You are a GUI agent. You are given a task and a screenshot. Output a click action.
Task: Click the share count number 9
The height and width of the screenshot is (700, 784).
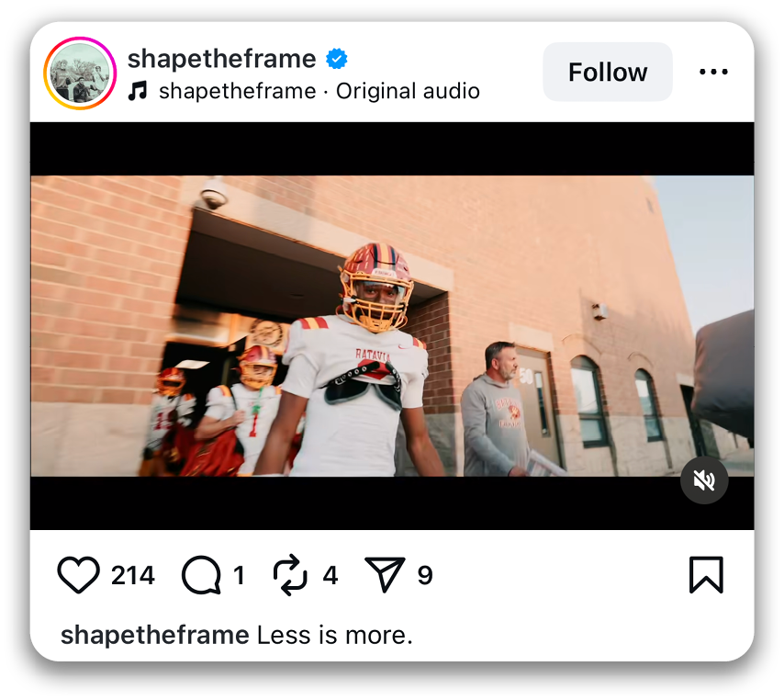(x=425, y=575)
